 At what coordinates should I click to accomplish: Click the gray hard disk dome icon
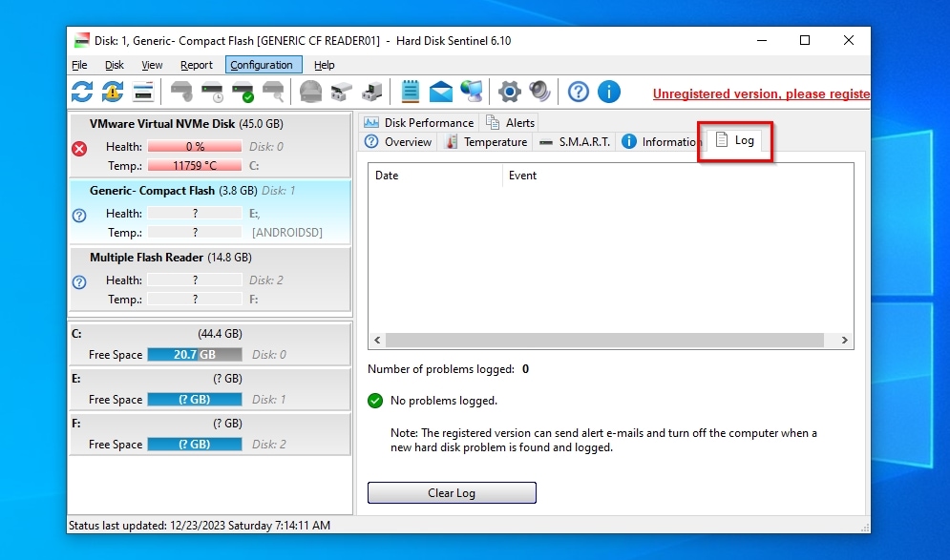click(x=311, y=92)
